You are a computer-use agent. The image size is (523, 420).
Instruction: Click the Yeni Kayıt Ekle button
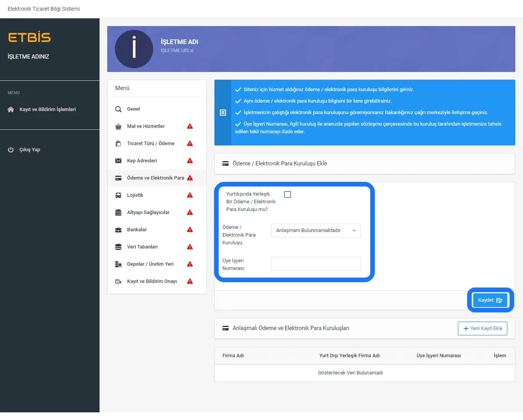click(482, 328)
